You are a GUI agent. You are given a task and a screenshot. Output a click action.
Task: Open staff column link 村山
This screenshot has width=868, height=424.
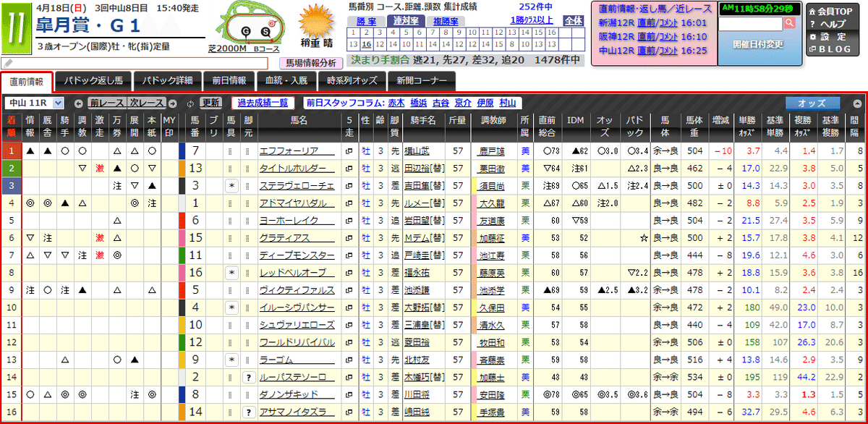tap(509, 103)
